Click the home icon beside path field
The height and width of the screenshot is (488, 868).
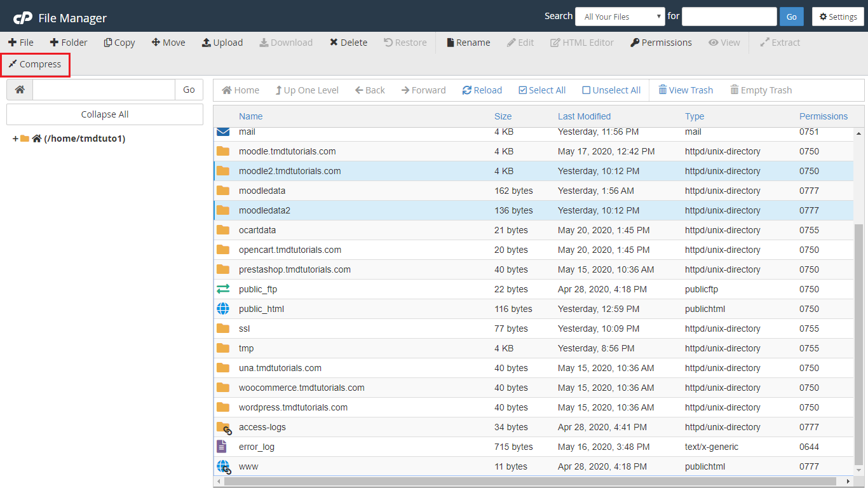[x=20, y=90]
